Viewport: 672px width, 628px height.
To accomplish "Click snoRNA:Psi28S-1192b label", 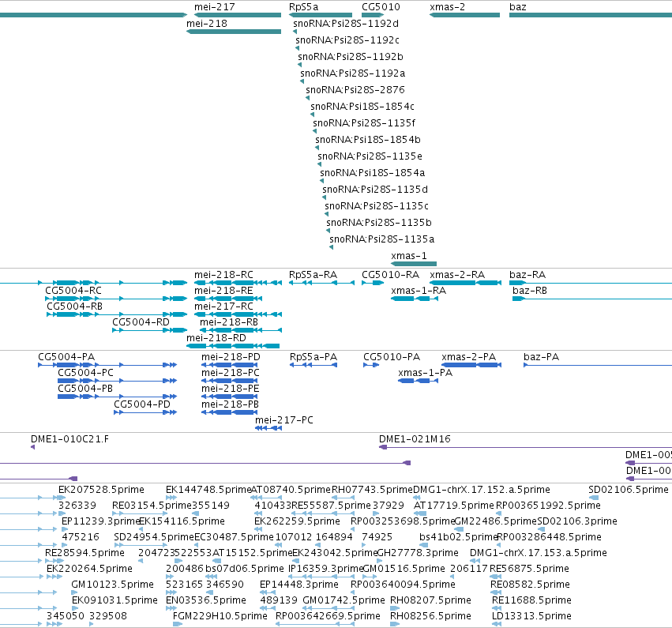I will point(350,57).
